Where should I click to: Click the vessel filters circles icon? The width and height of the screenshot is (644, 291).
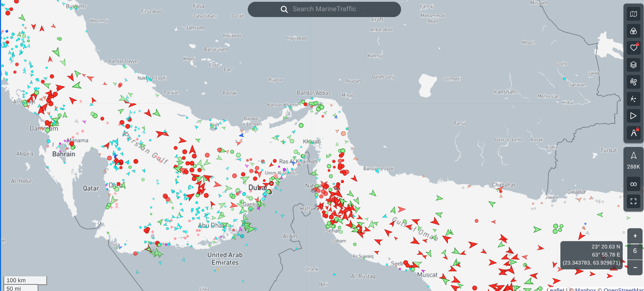pos(633,31)
